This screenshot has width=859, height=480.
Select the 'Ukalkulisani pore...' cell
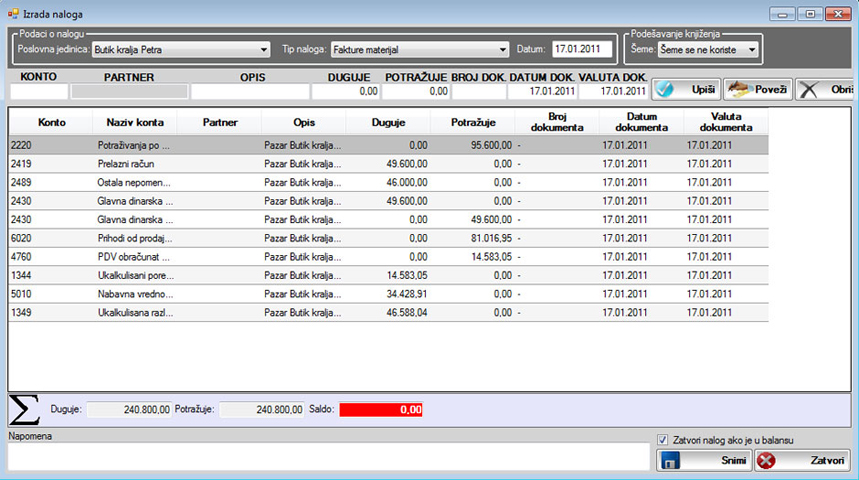(135, 276)
